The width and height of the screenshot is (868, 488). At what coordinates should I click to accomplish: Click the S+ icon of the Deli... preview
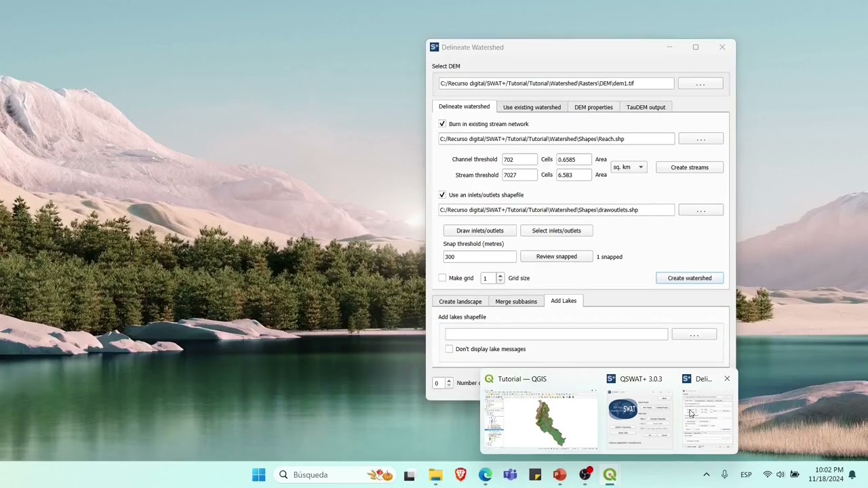(687, 379)
